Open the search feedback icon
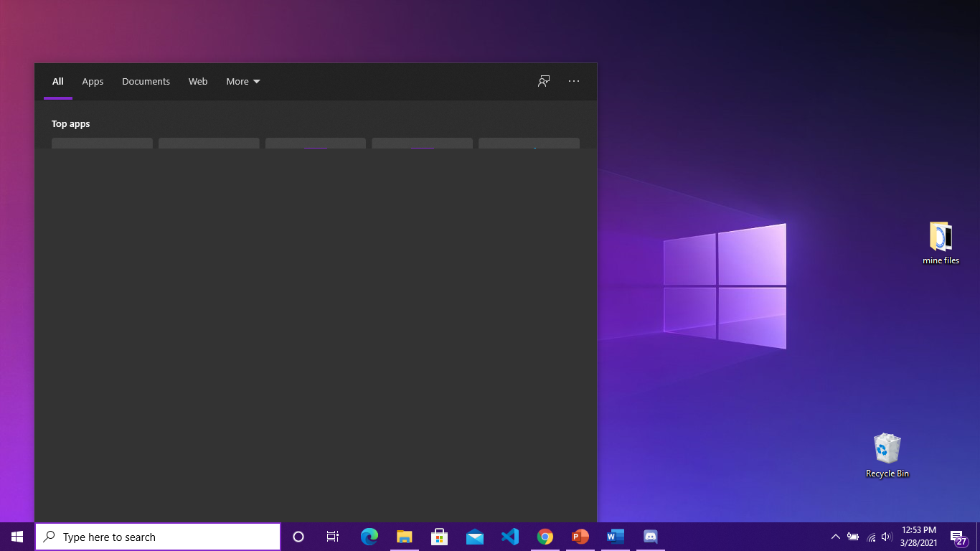 point(544,81)
